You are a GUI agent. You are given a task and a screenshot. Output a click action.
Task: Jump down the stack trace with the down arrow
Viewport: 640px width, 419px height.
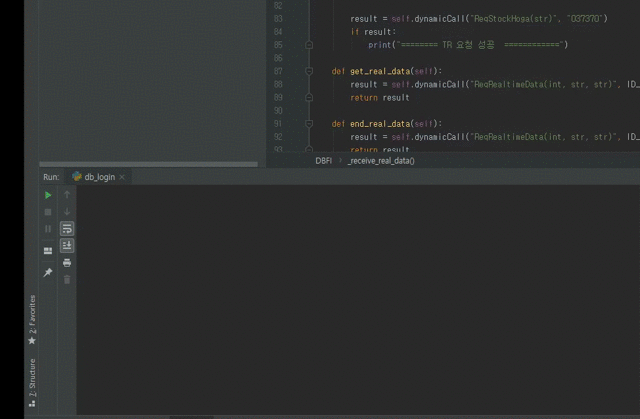(x=67, y=212)
